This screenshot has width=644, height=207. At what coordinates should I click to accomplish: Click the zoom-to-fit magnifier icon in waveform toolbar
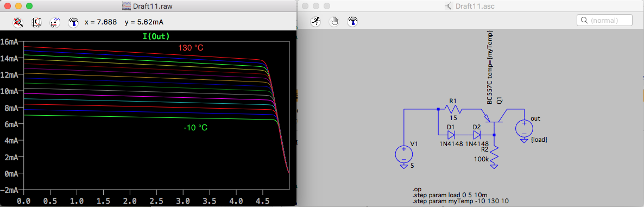pos(18,22)
